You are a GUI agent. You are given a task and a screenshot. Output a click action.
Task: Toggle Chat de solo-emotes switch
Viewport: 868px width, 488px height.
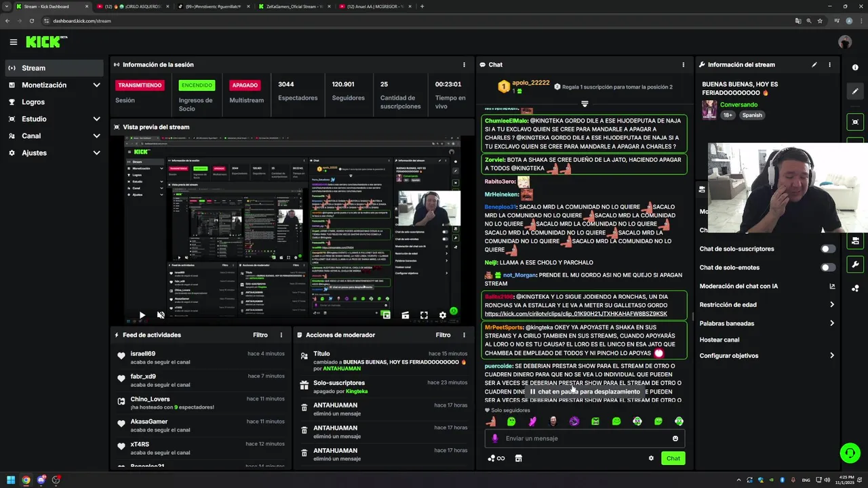828,268
